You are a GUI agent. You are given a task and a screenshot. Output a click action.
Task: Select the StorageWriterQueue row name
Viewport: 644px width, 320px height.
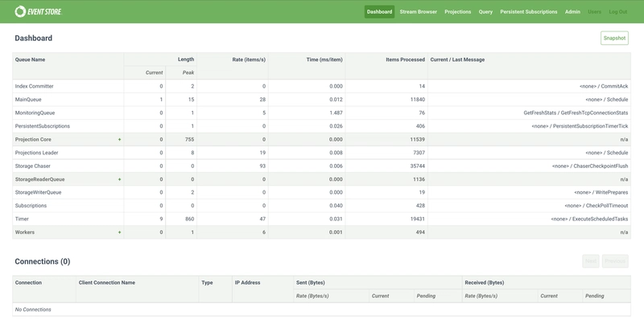tap(38, 192)
